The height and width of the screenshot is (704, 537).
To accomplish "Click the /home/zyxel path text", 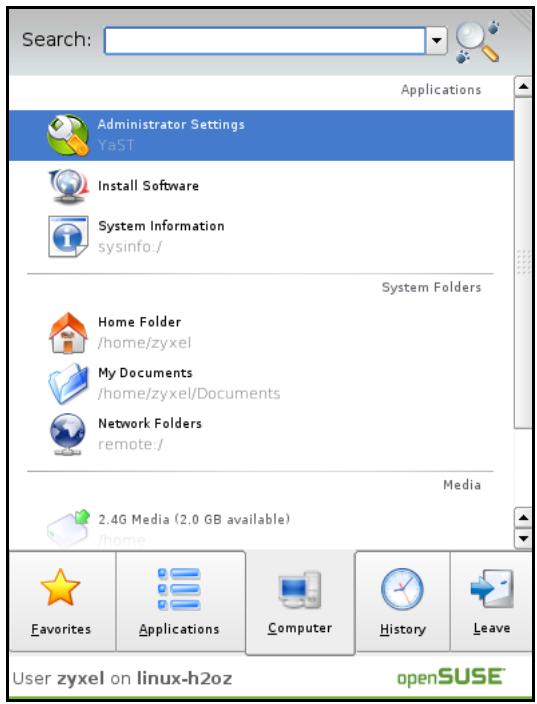I will [145, 343].
